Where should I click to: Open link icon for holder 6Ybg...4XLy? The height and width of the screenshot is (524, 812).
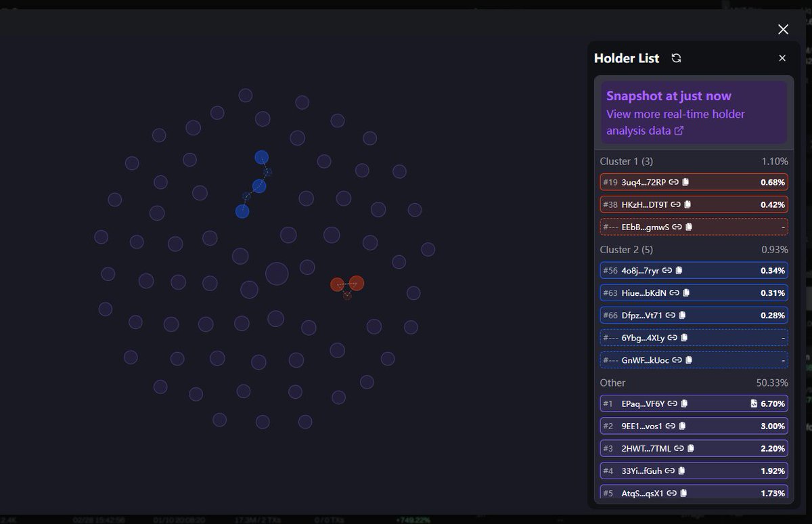tap(672, 338)
